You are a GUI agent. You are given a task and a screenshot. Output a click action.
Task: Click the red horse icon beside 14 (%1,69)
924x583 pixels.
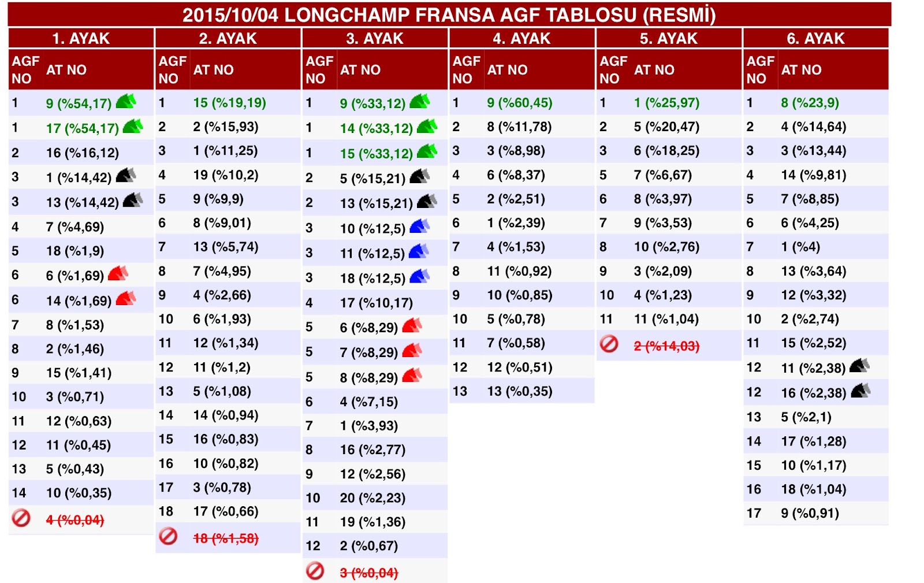pyautogui.click(x=126, y=298)
